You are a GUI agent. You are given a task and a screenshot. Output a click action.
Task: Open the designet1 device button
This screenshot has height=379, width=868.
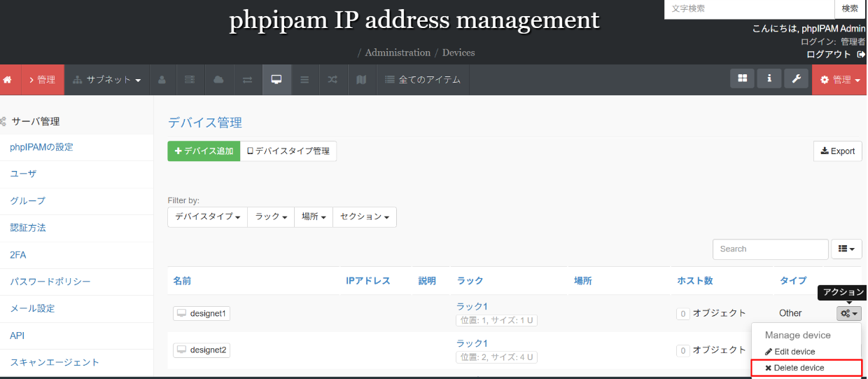(202, 313)
